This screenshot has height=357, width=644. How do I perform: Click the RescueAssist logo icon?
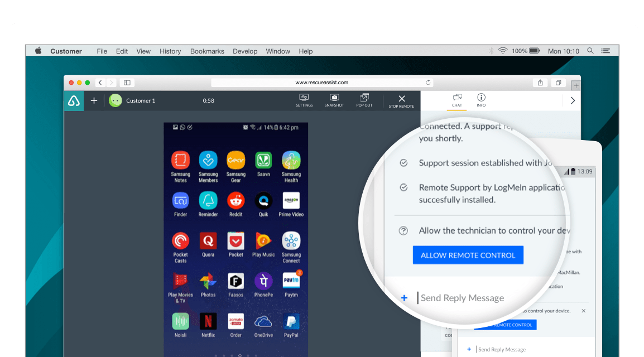click(74, 100)
